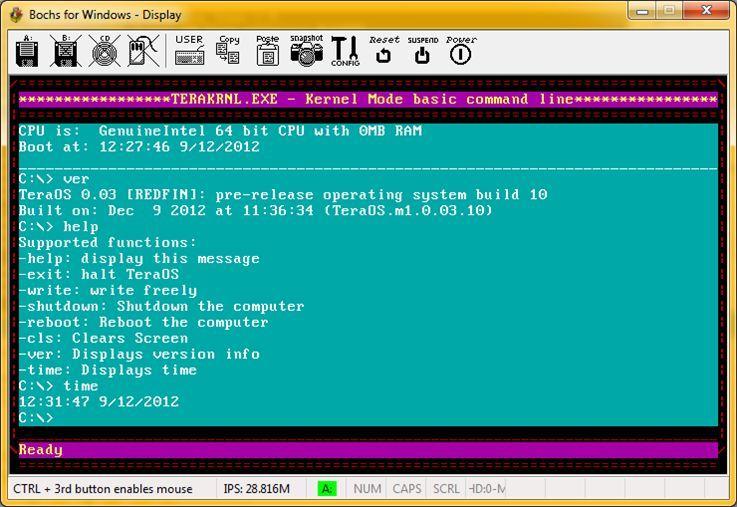Toggle the mouse capture icon
This screenshot has height=507, width=737.
click(143, 51)
